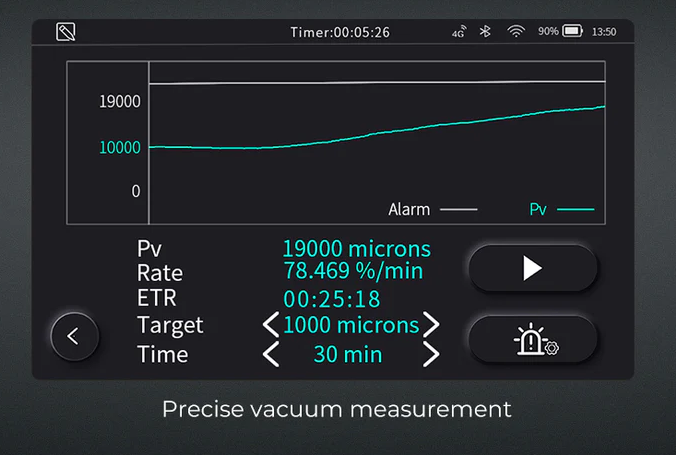Screen dimensions: 676x455
Task: Click the 13:50 clock in status bar
Action: point(604,32)
